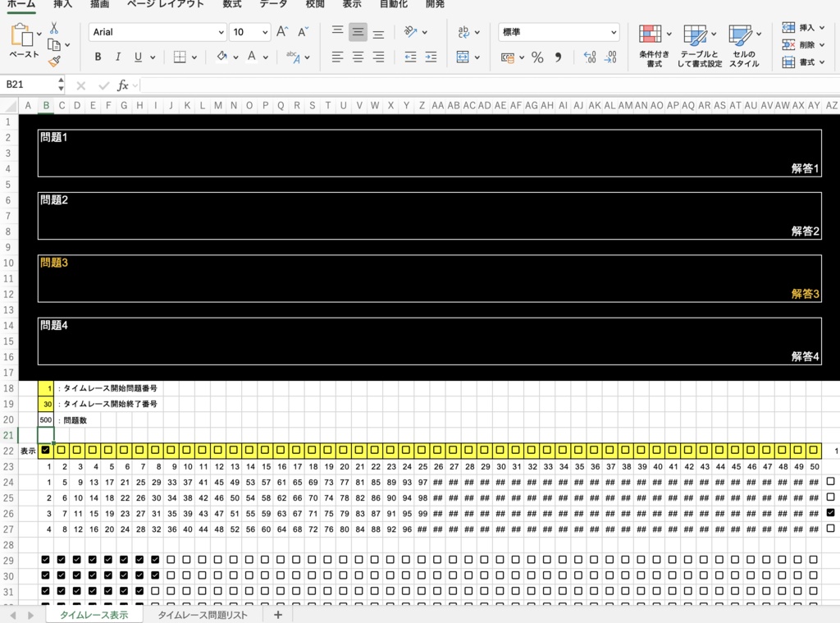
Task: Toggle the checked 表示 checkbox in B22
Action: pyautogui.click(x=46, y=450)
